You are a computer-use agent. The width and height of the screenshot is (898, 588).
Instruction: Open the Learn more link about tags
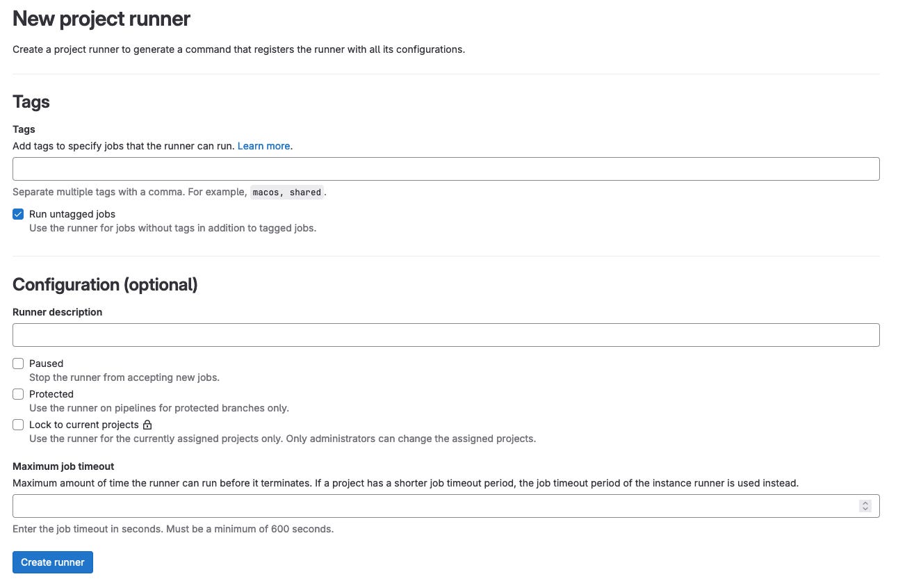pyautogui.click(x=263, y=146)
